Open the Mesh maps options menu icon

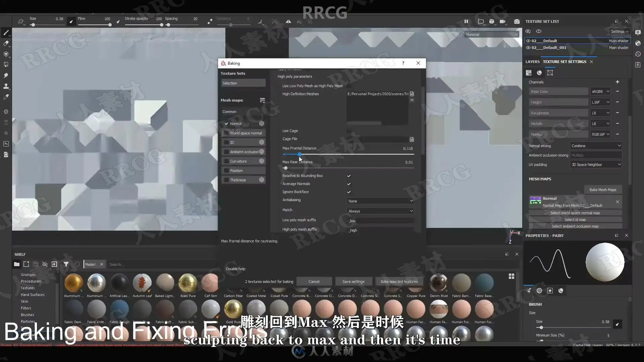tap(262, 100)
